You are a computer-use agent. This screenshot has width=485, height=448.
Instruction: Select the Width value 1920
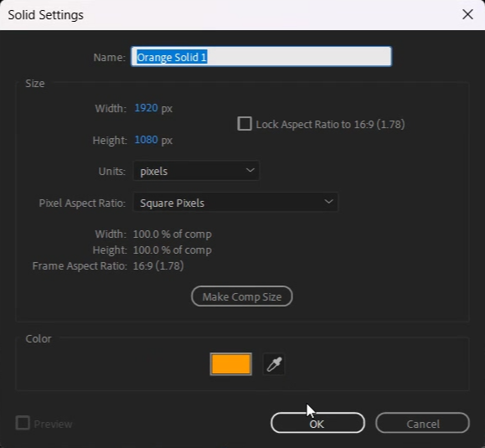pos(146,108)
